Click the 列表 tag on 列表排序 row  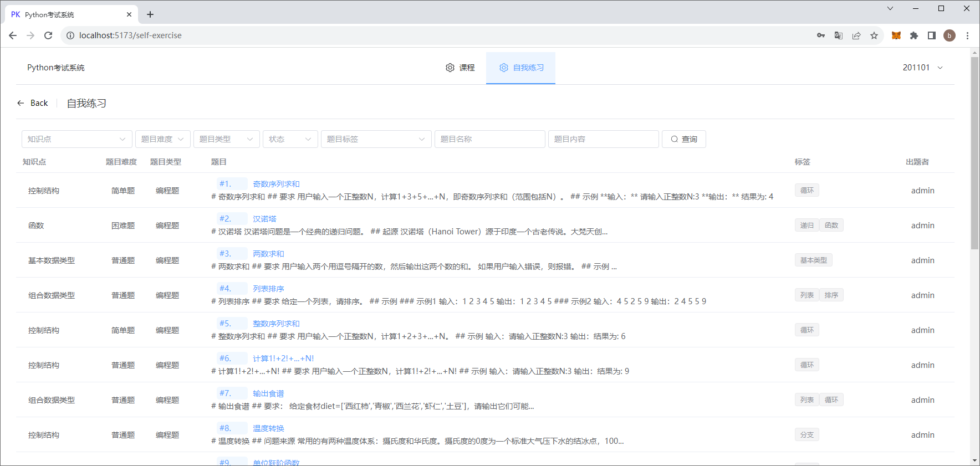click(807, 295)
